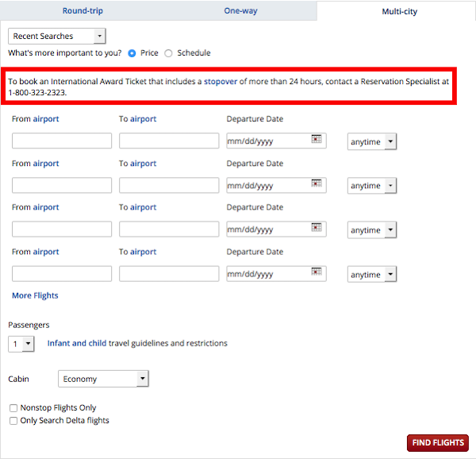Open calendar picker for first flight row
The height and width of the screenshot is (459, 476).
point(317,139)
